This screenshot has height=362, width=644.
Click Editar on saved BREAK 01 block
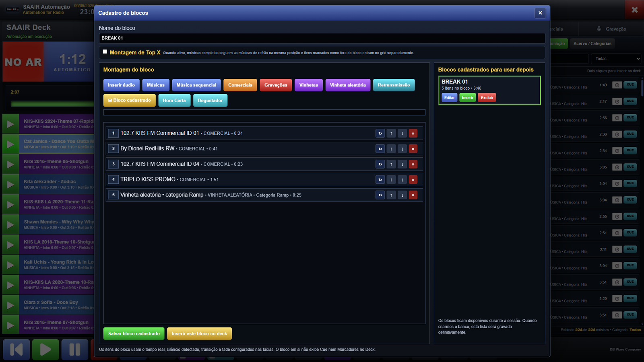450,98
